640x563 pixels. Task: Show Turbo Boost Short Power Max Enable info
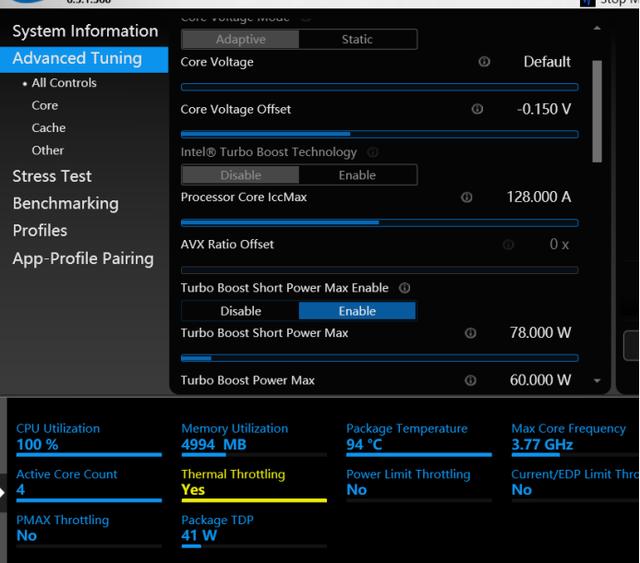pos(404,288)
